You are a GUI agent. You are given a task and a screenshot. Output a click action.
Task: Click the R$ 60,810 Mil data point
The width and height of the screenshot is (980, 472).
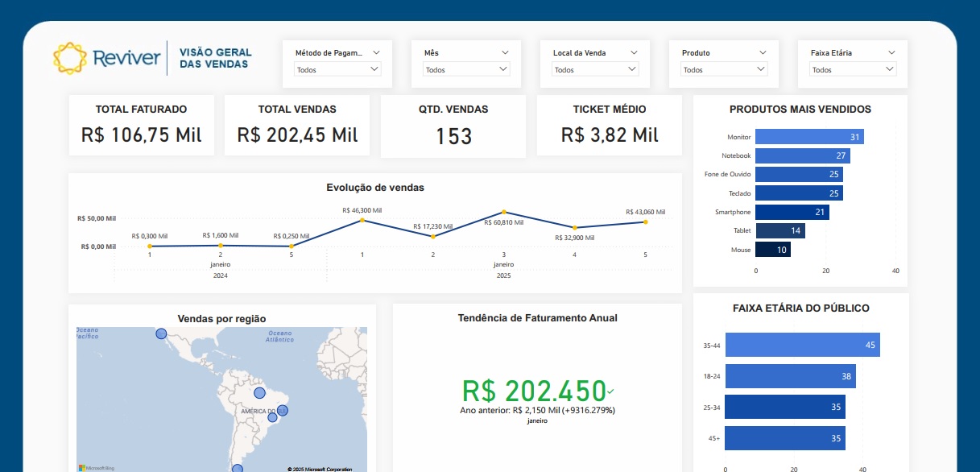pos(504,212)
